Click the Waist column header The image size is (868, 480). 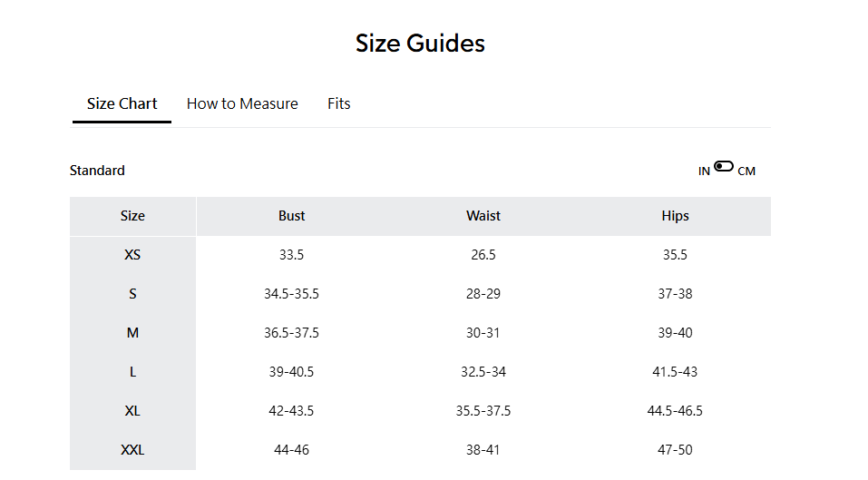[x=483, y=216]
